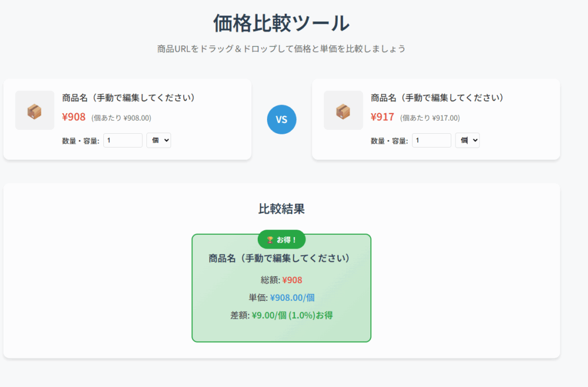The height and width of the screenshot is (387, 588).
Task: Click the product name in the result card
Action: (x=279, y=258)
